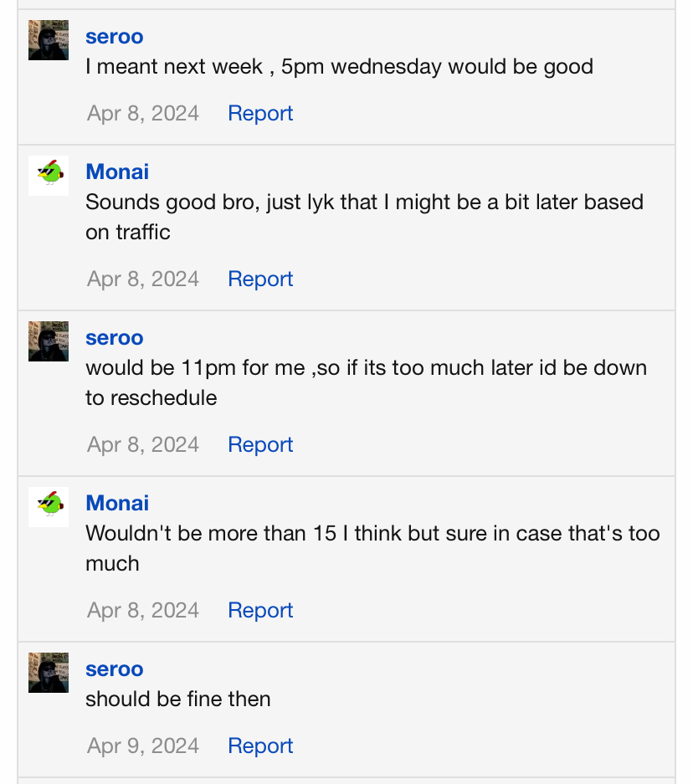Viewport: 693px width, 784px height.
Task: Report Monai's 'Sounds good bro' comment
Action: click(x=260, y=279)
